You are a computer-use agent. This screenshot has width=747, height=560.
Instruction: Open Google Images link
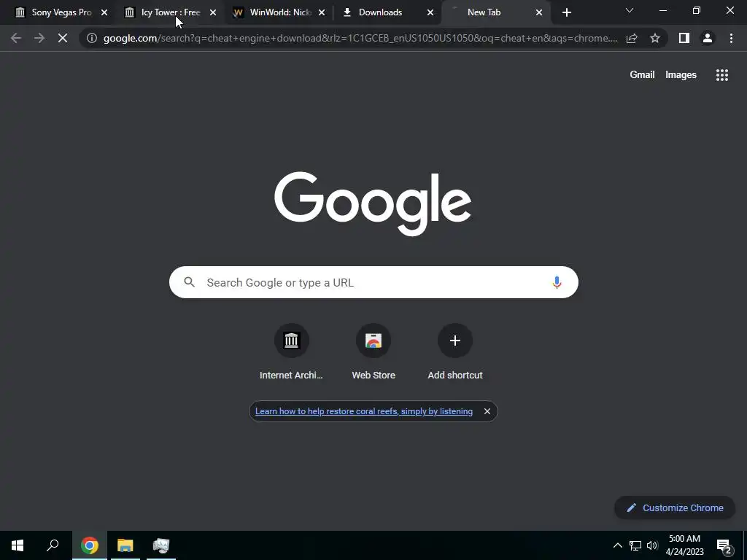point(681,75)
